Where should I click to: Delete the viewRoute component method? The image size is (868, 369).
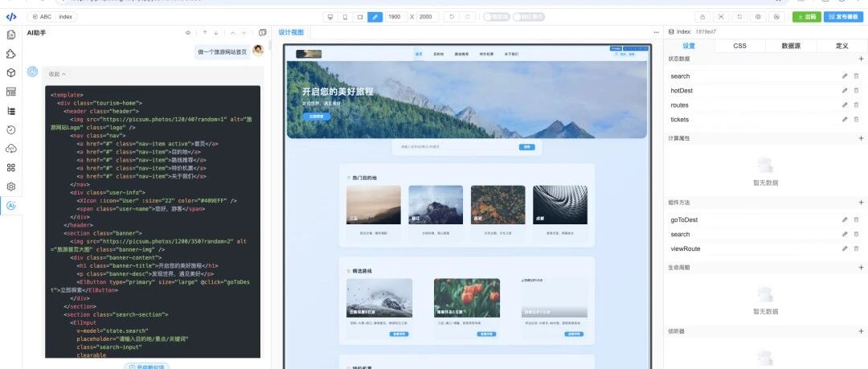pos(856,248)
